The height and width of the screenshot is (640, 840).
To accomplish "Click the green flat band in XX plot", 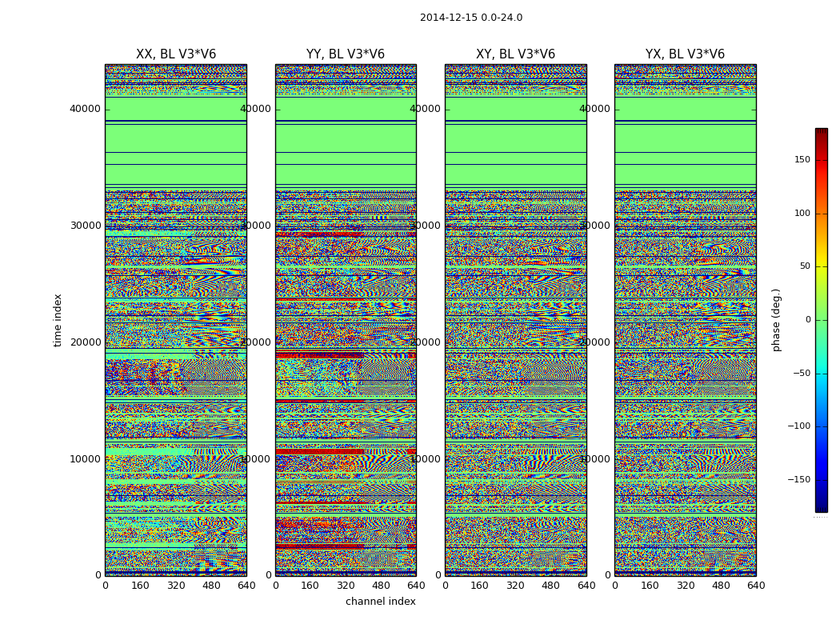I will coord(176,142).
